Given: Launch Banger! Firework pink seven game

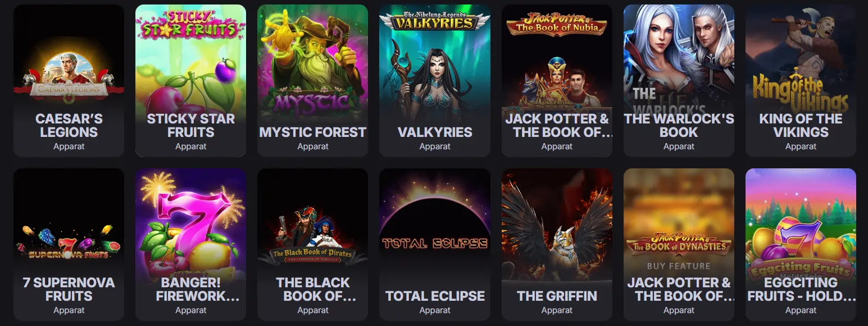Looking at the screenshot, I should point(190,245).
